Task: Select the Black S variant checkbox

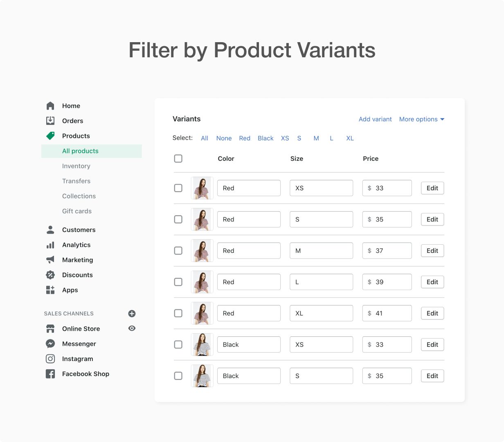Action: (178, 376)
